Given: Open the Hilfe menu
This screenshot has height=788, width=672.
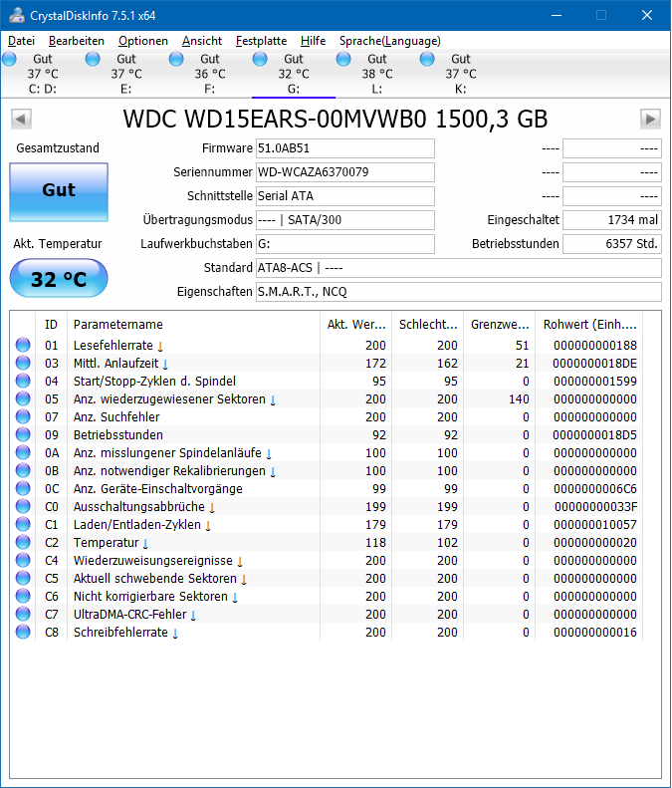Looking at the screenshot, I should [313, 41].
